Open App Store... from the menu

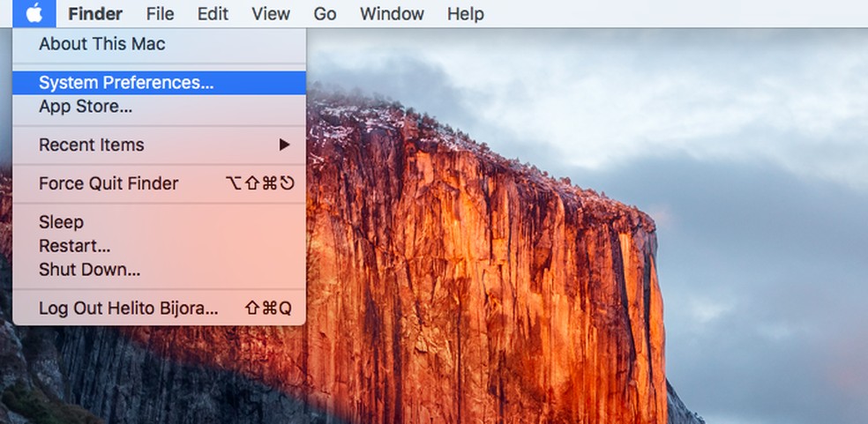pyautogui.click(x=159, y=107)
